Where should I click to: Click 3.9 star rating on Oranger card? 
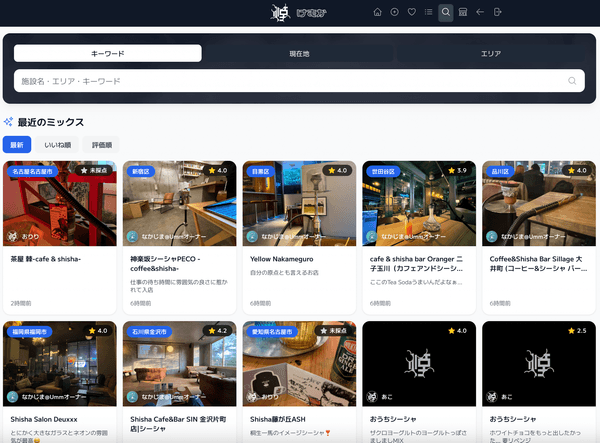click(457, 170)
